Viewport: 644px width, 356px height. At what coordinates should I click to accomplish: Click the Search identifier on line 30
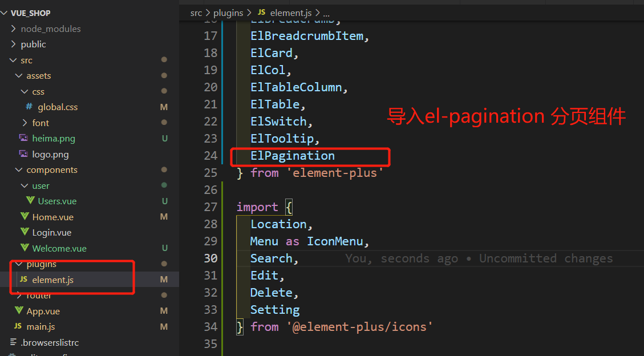pos(272,258)
